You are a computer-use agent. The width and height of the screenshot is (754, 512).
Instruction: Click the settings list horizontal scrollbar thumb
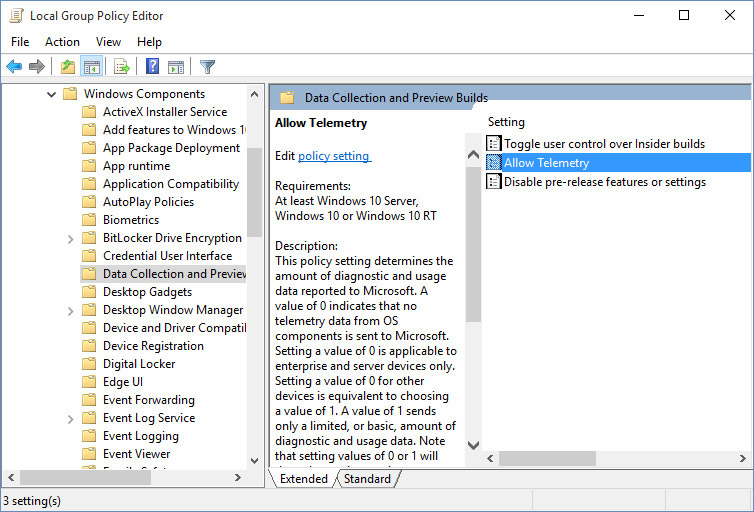547,459
